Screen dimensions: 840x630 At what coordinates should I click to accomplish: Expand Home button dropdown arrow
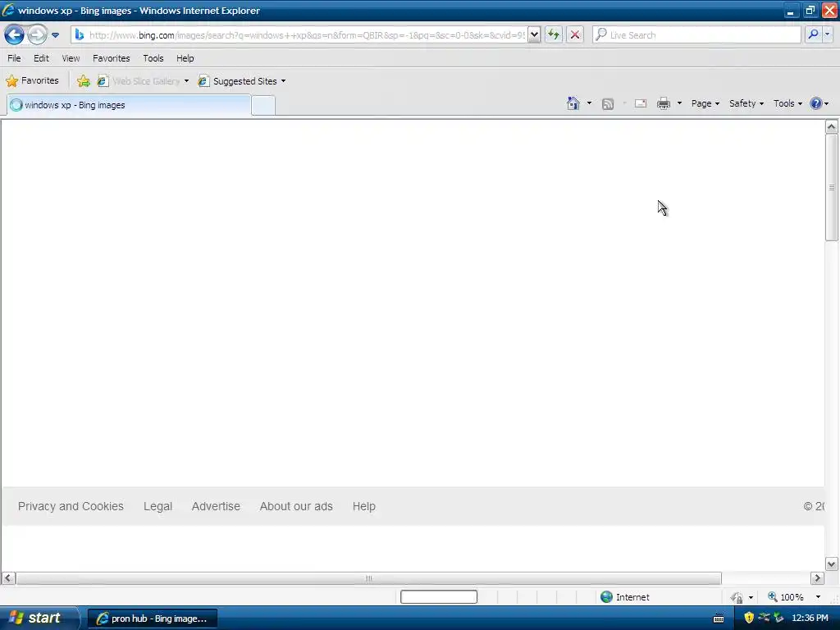point(589,103)
